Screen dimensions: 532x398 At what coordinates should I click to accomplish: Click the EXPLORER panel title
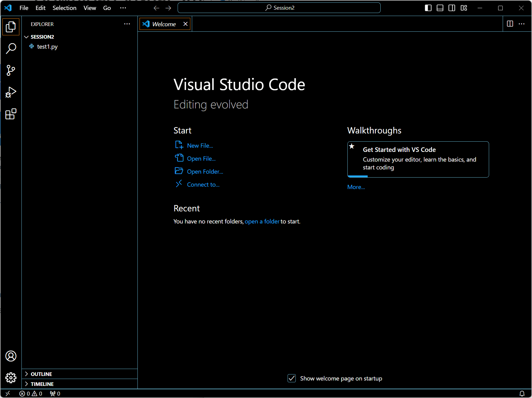[42, 24]
